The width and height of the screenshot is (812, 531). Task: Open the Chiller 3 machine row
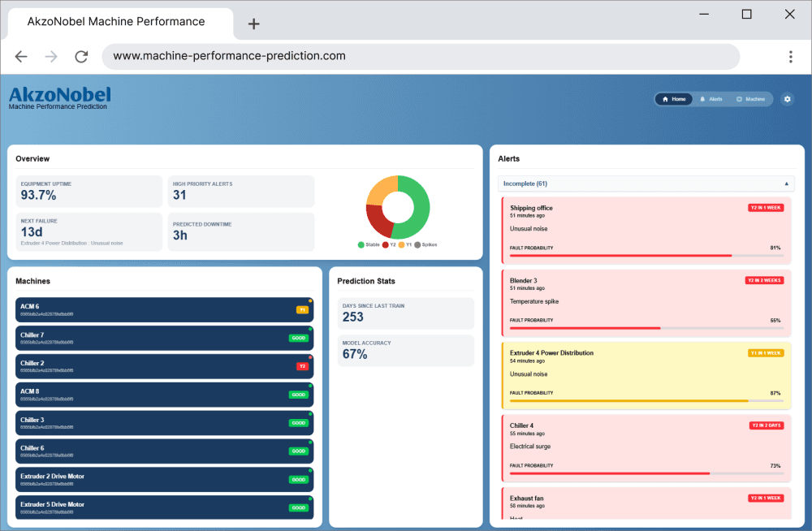click(x=164, y=423)
